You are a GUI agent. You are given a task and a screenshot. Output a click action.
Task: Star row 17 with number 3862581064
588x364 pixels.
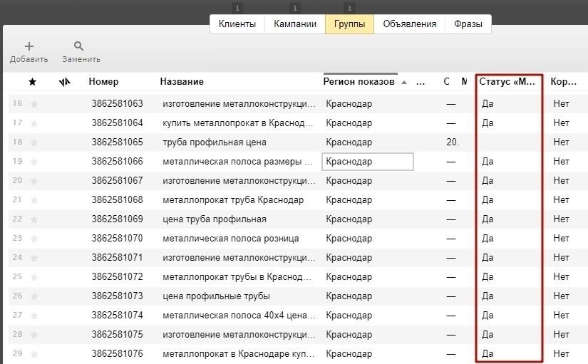click(x=34, y=123)
